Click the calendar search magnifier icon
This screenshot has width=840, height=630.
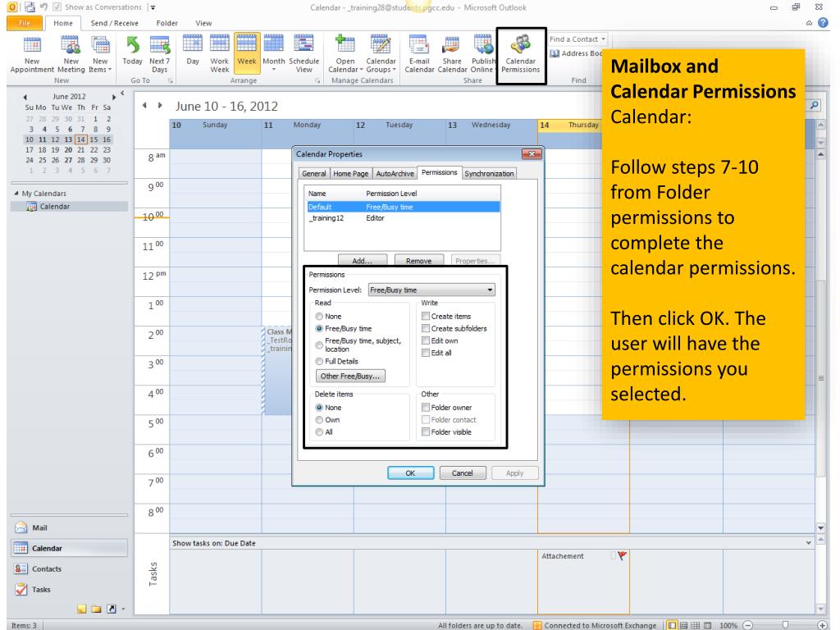(815, 105)
